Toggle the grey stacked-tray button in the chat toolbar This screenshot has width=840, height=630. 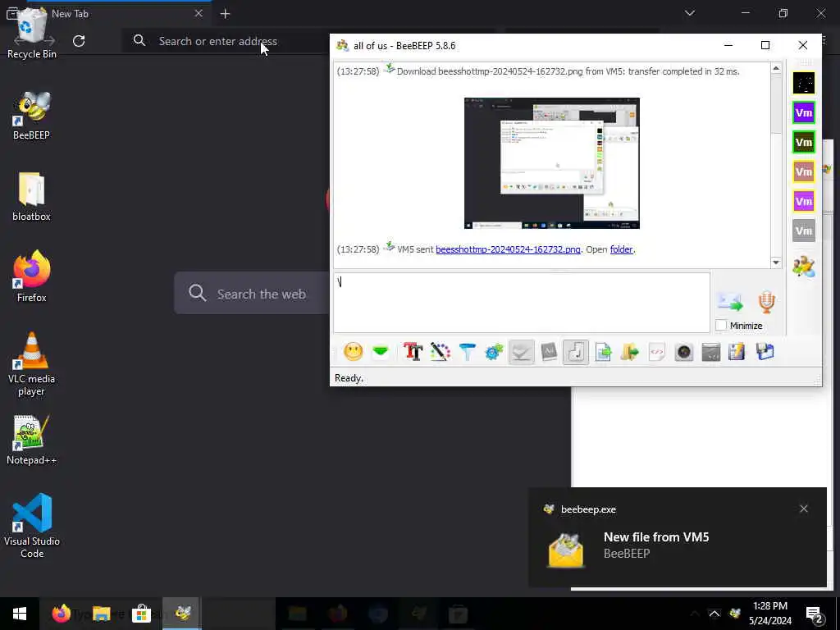point(521,352)
